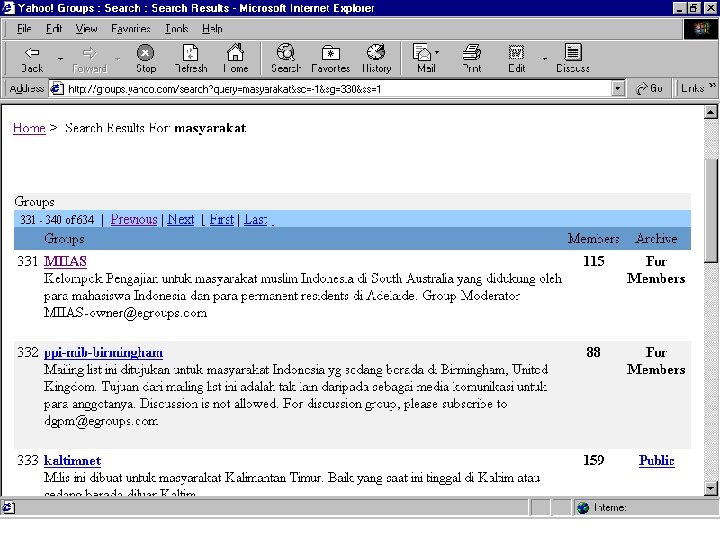Open the MIIAS group link
The width and height of the screenshot is (720, 540).
65,261
